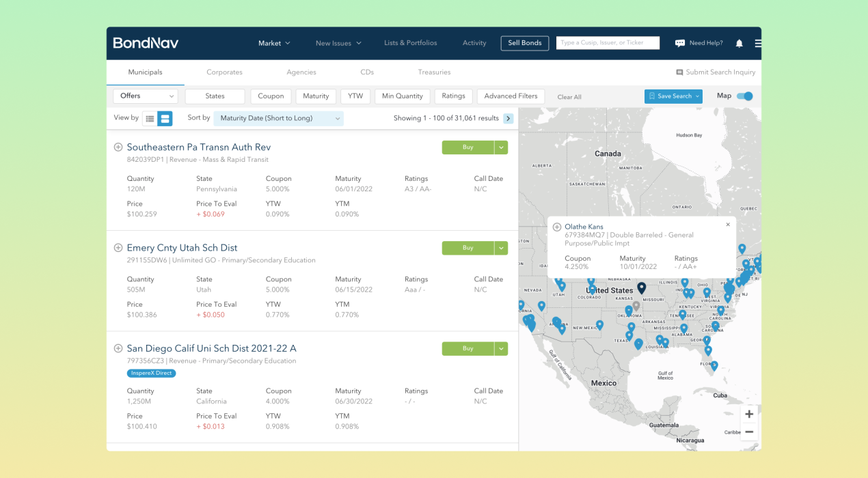Click the Cusip, Issuer, or Ticker search field
Screen dimensions: 868x478
(x=608, y=43)
